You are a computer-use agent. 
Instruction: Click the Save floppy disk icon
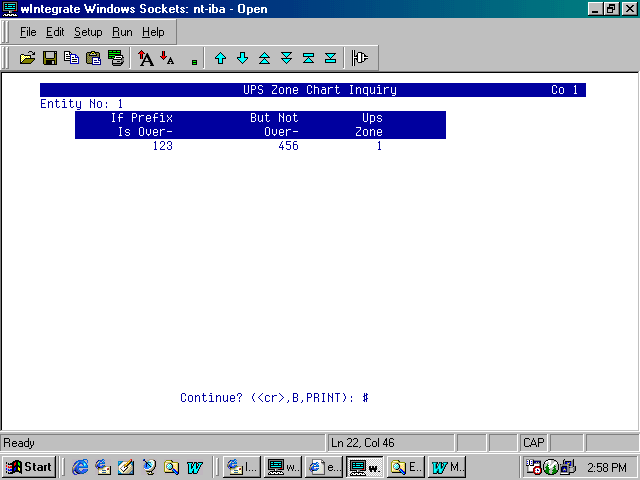50,58
